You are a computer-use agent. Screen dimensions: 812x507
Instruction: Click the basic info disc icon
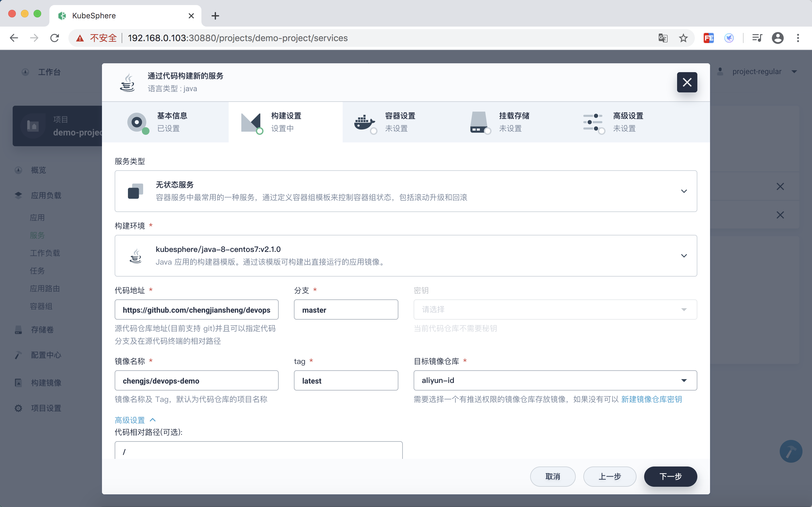pos(136,122)
